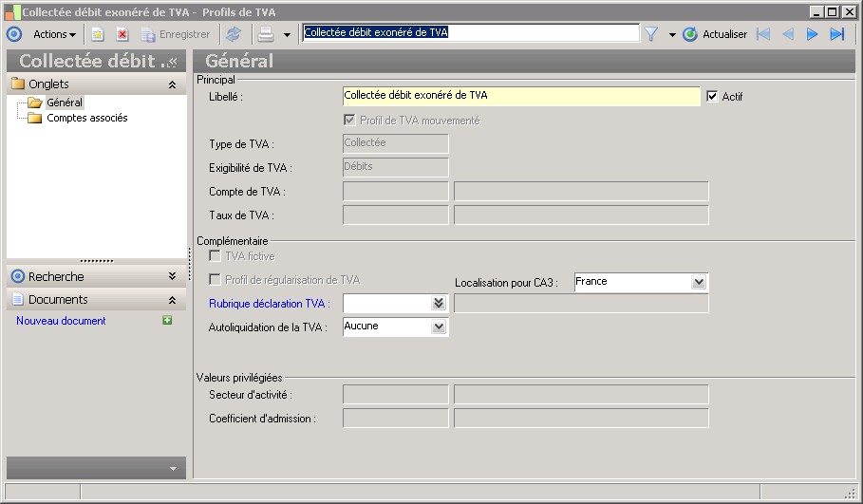Open the Autoliquidation de la TVA dropdown

[x=438, y=327]
